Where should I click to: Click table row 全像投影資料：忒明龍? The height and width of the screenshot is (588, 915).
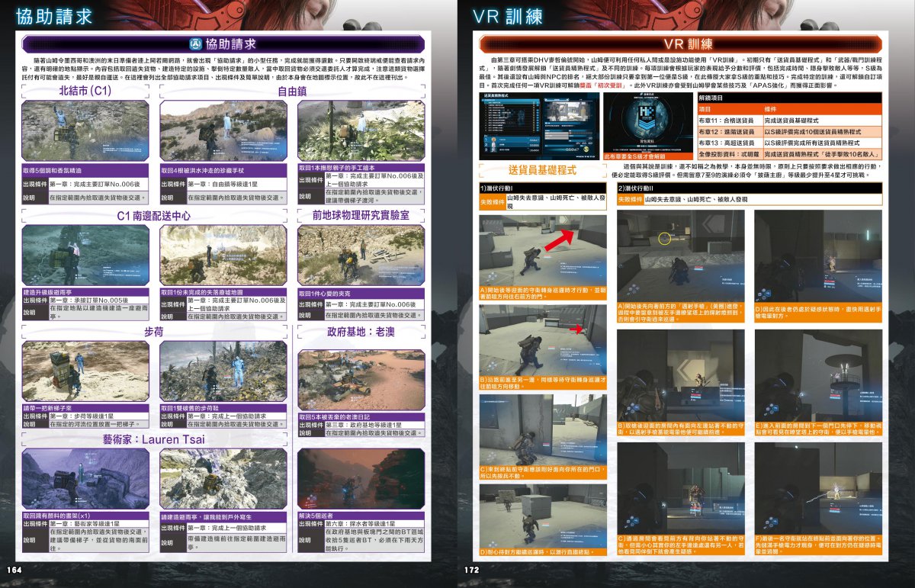[790, 155]
